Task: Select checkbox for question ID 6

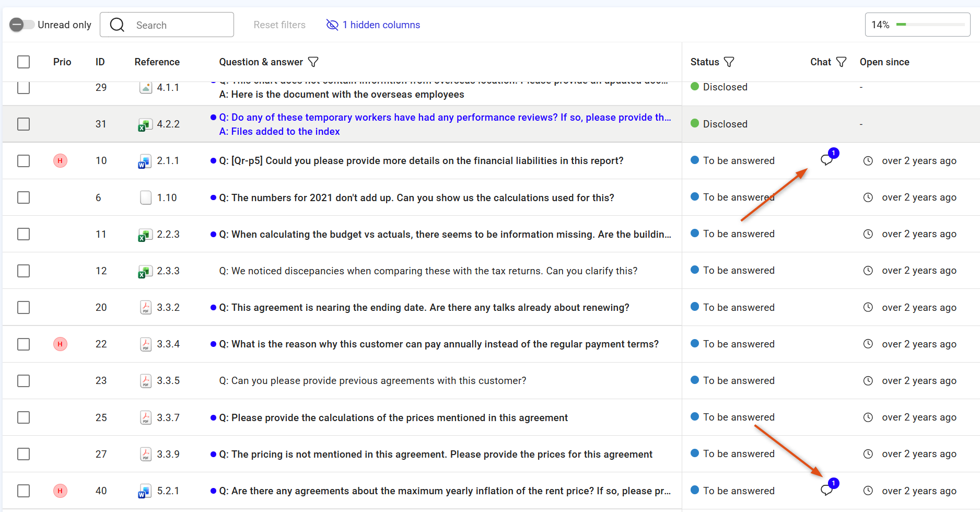Action: 24,197
